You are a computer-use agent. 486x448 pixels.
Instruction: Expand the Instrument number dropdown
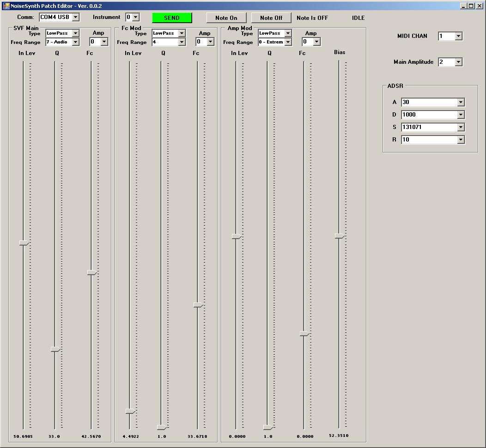(x=135, y=17)
